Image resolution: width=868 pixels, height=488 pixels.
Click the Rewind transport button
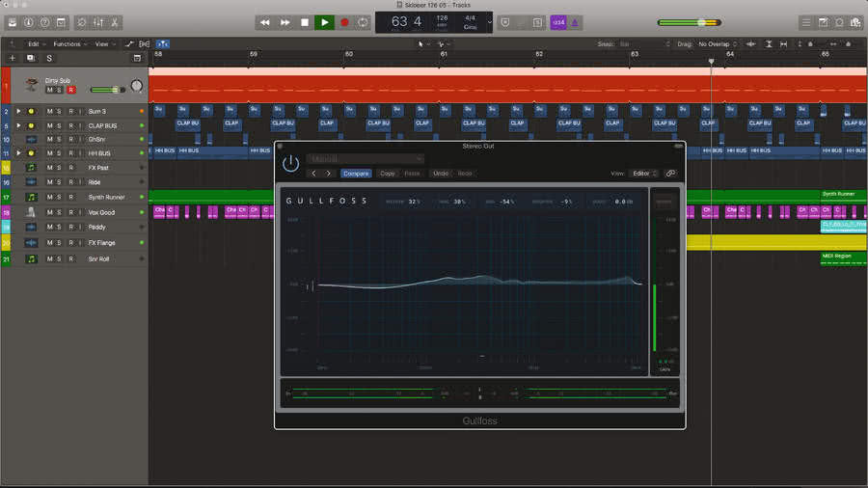pyautogui.click(x=264, y=23)
